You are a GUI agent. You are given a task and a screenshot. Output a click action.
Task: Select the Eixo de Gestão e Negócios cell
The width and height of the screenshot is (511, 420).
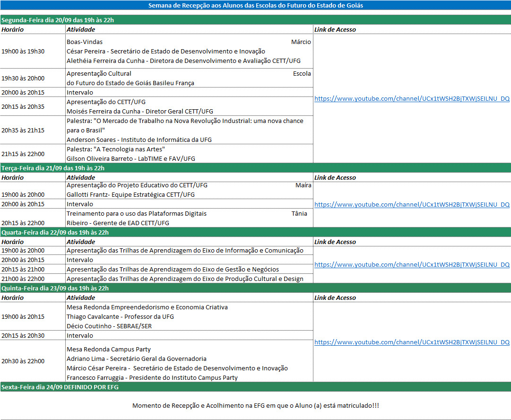click(189, 269)
